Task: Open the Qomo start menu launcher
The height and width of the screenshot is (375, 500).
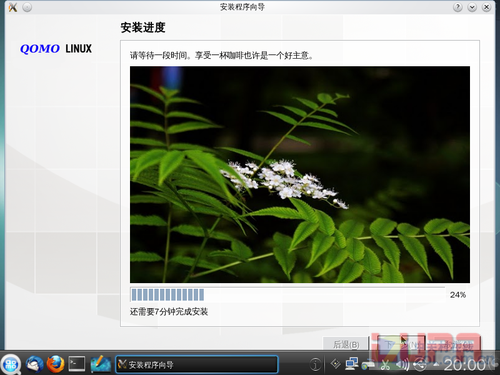Action: [11, 364]
